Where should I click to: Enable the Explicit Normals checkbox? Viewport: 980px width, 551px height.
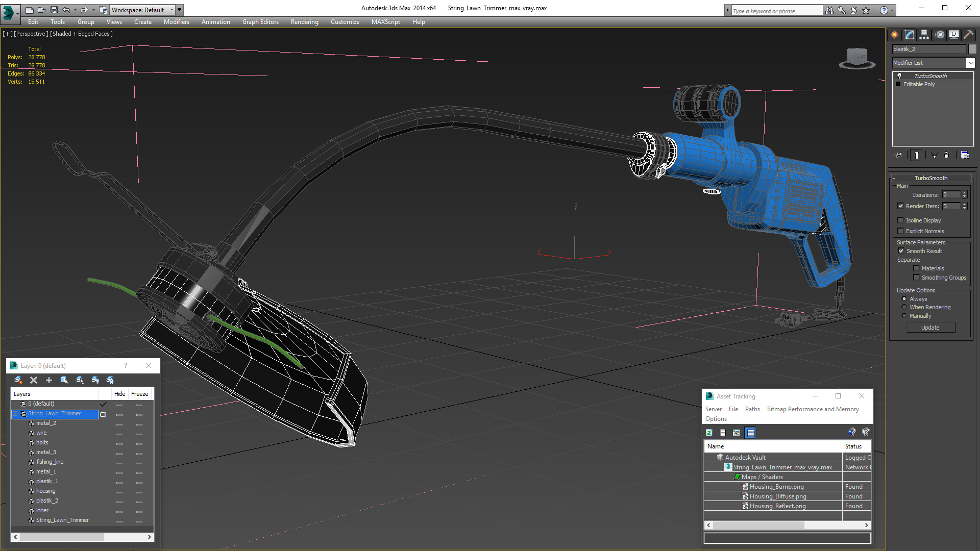pyautogui.click(x=900, y=231)
